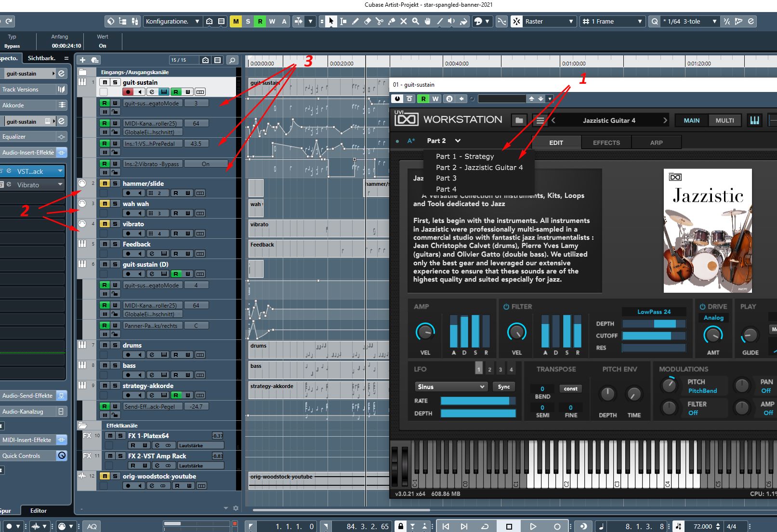Open 1/64 3-tole quantize dropdown
777x532 pixels.
point(690,21)
